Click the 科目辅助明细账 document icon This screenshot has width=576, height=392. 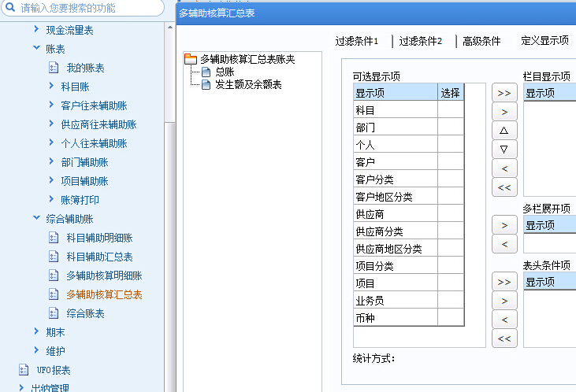click(x=54, y=238)
